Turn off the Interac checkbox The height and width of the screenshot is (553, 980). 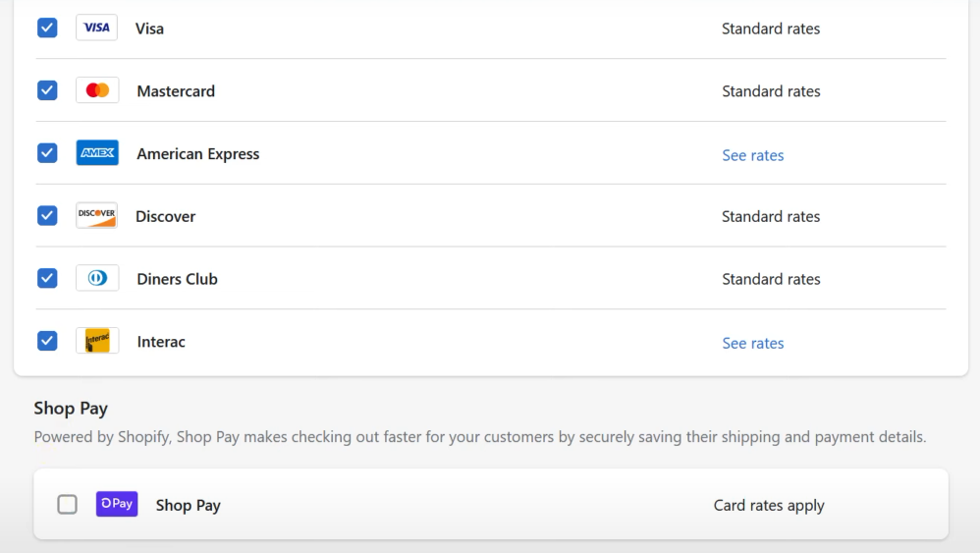(47, 341)
